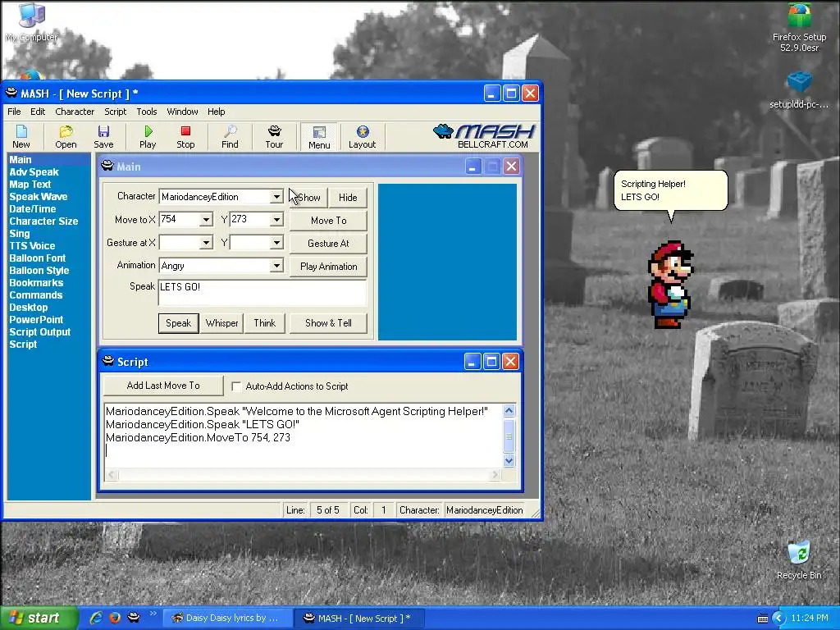
Task: Start the Tour from the toolbar
Action: [x=274, y=137]
